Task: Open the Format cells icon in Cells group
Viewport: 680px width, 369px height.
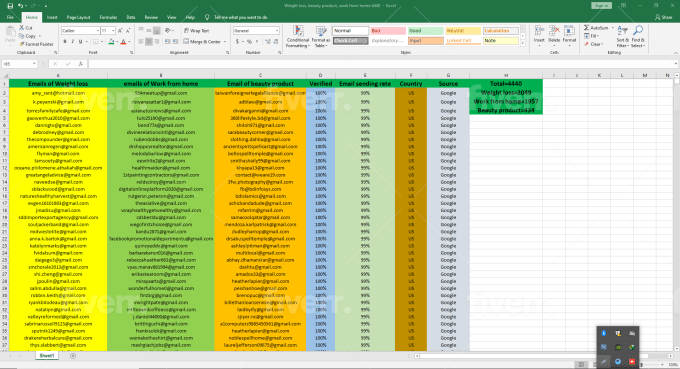Action: point(569,36)
